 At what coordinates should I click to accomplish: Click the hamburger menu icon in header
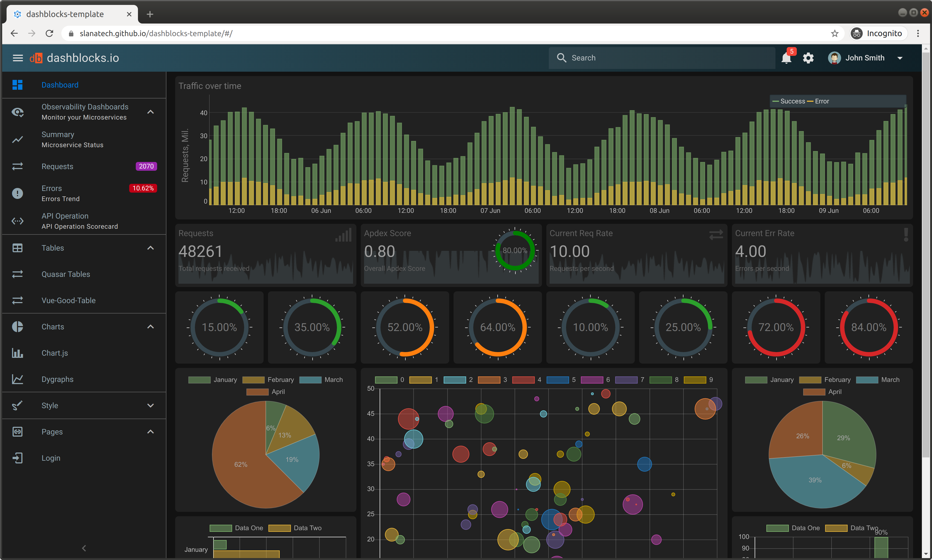18,58
